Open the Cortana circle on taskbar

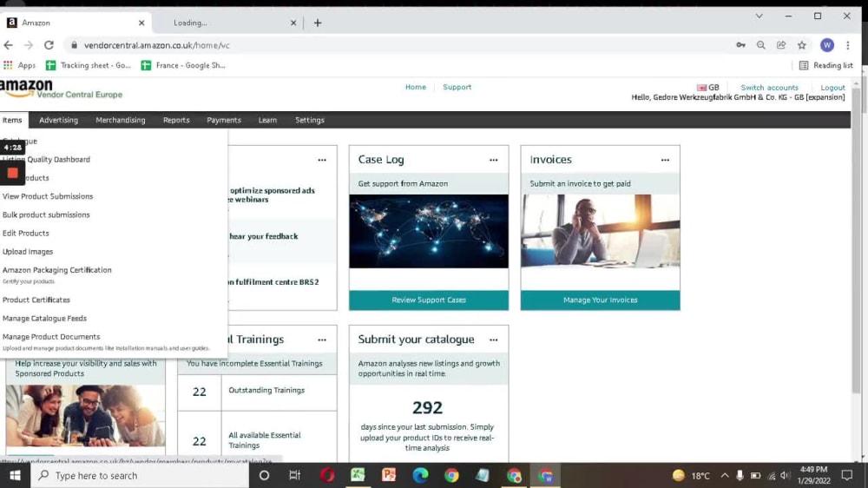pos(264,475)
